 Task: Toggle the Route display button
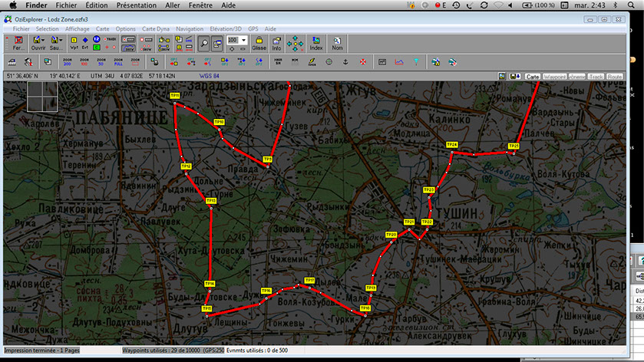click(x=615, y=77)
